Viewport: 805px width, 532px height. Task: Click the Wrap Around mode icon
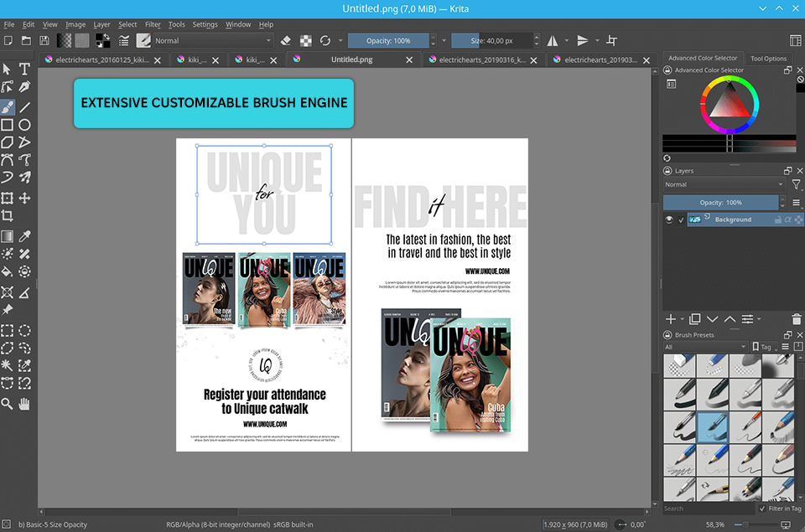pyautogui.click(x=611, y=40)
